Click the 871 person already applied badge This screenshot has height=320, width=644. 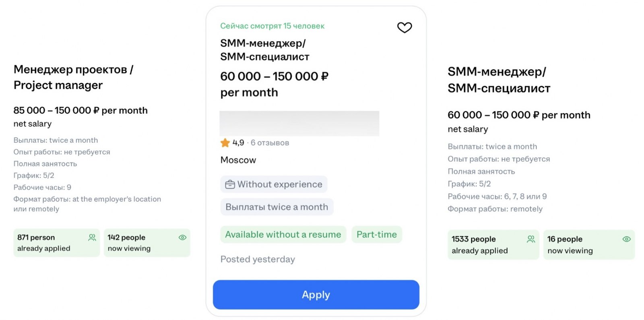(x=56, y=243)
